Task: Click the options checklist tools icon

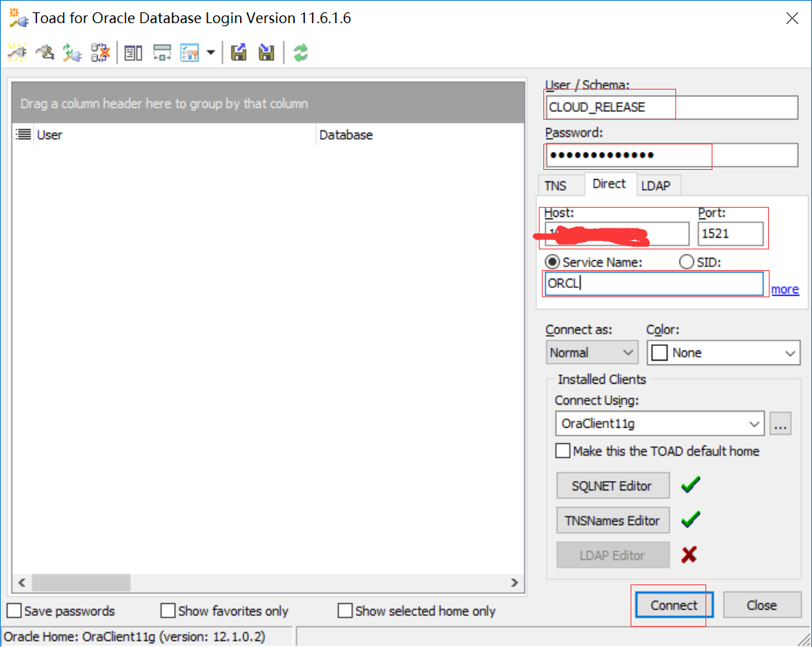Action: click(190, 53)
